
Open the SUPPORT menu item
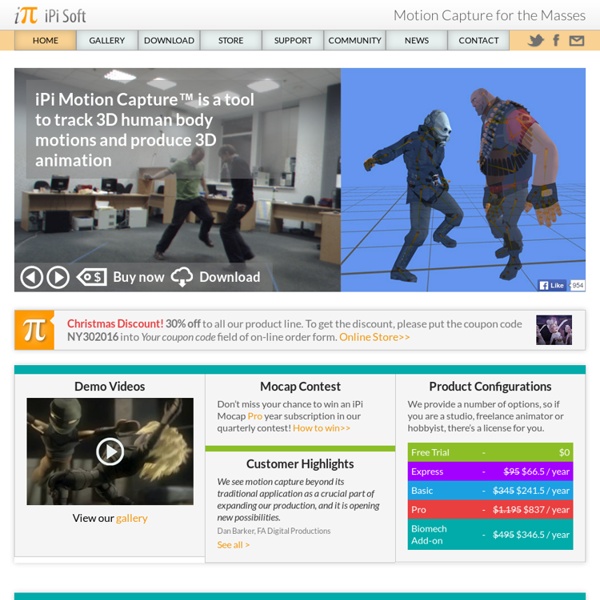click(293, 40)
